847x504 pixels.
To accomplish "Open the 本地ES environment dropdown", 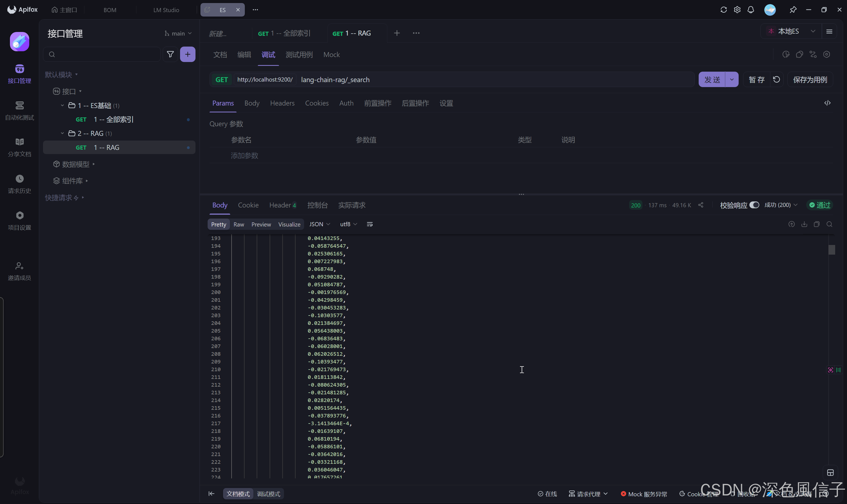I will (791, 31).
